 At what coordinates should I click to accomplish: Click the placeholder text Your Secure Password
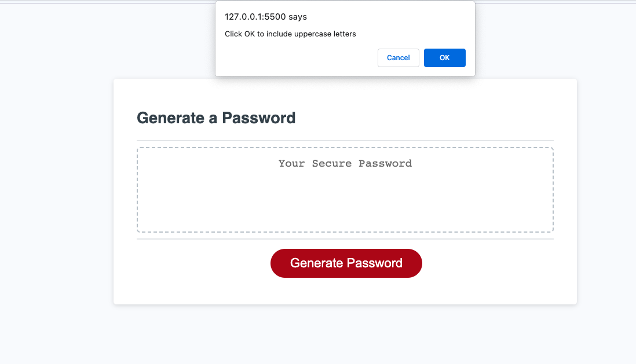pos(345,164)
